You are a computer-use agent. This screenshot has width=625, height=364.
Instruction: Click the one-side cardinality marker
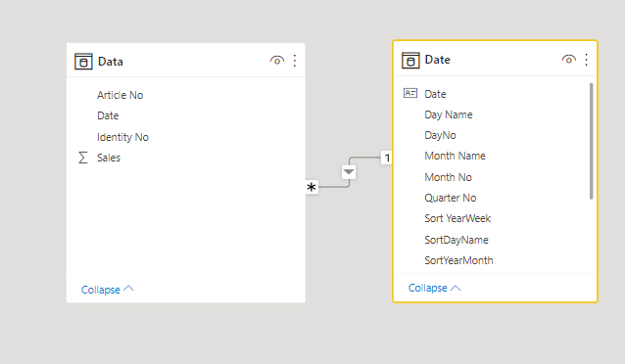pos(387,158)
